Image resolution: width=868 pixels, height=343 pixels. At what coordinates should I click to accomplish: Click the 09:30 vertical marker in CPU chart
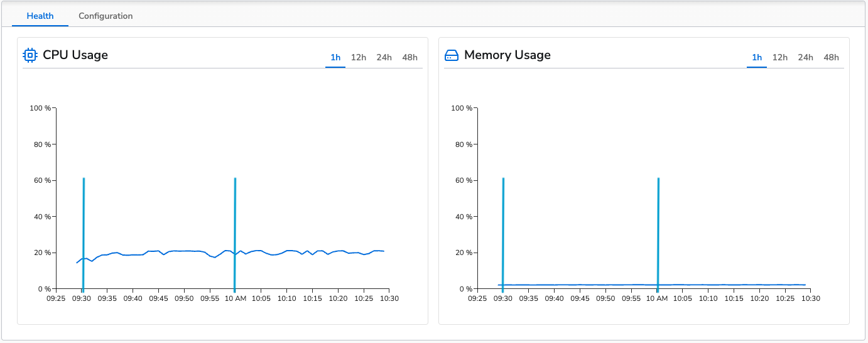point(84,235)
